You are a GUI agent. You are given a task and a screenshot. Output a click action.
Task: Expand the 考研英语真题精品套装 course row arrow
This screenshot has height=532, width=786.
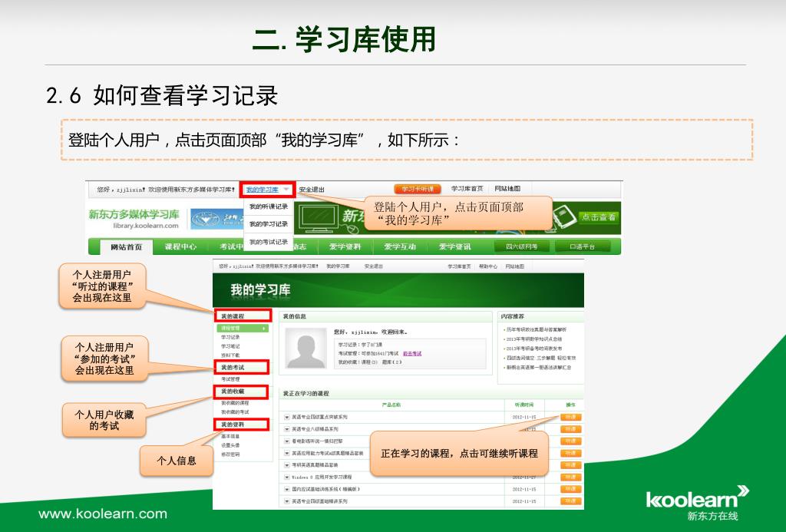(287, 465)
